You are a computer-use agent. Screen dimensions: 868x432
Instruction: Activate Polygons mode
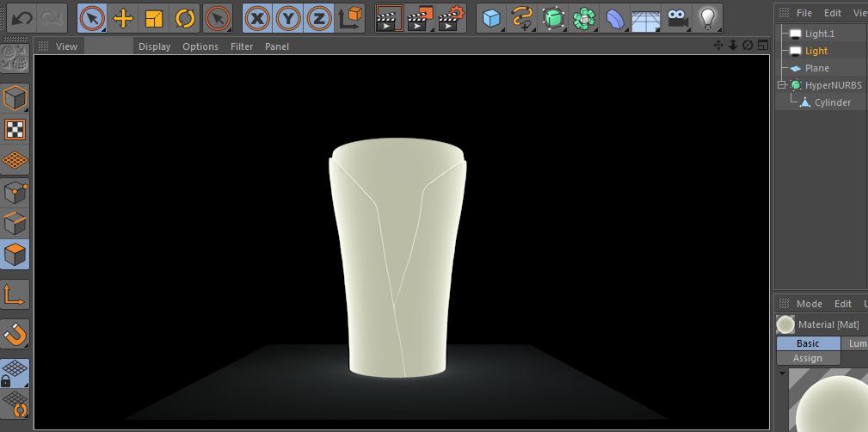point(15,255)
